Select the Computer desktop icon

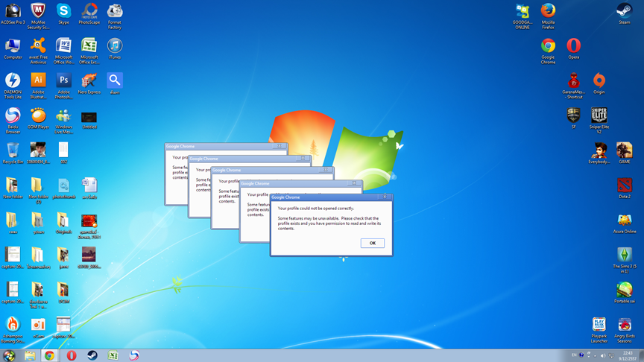(13, 48)
